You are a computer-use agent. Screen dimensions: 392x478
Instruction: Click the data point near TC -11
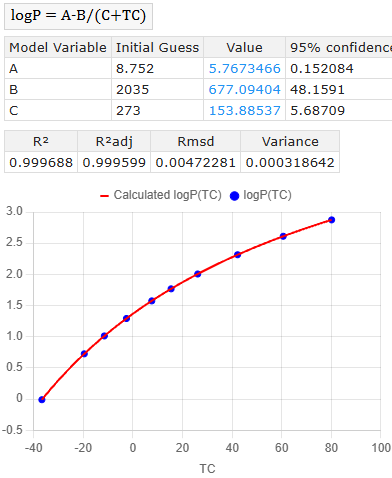pos(104,336)
